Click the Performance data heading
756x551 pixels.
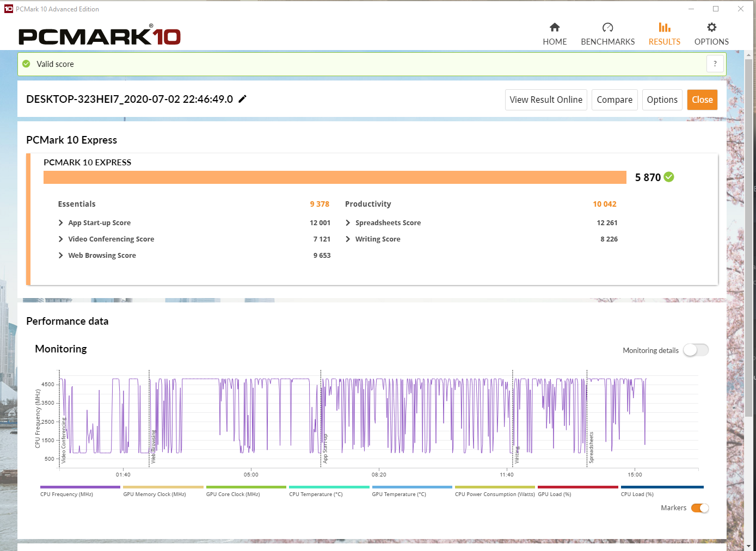tap(67, 321)
